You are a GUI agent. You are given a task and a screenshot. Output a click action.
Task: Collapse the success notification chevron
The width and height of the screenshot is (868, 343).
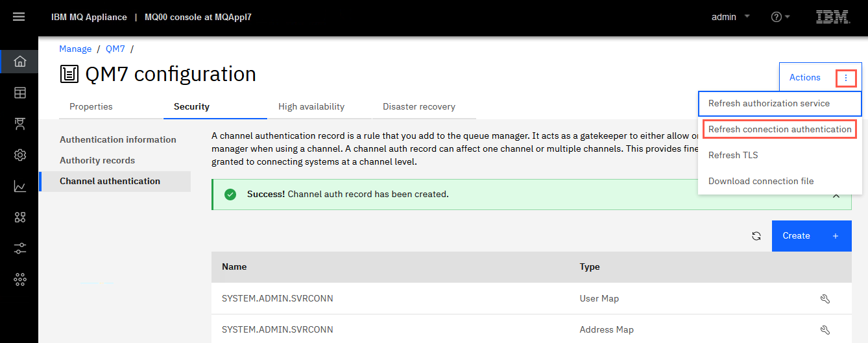pos(836,195)
